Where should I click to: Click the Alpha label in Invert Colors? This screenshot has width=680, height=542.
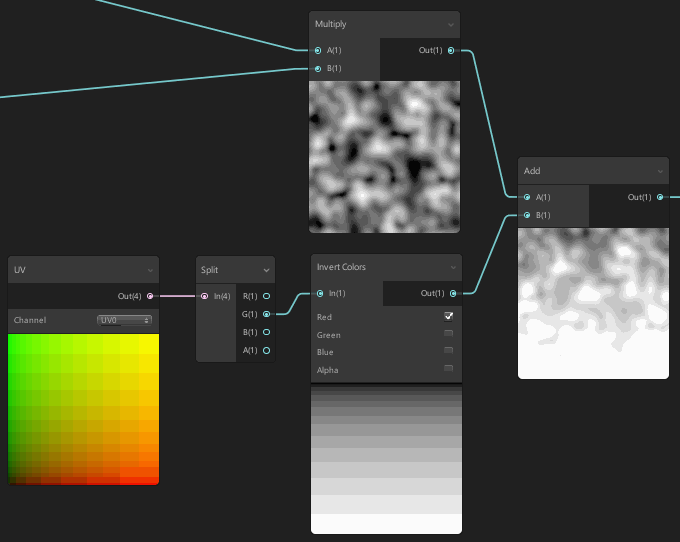[327, 370]
